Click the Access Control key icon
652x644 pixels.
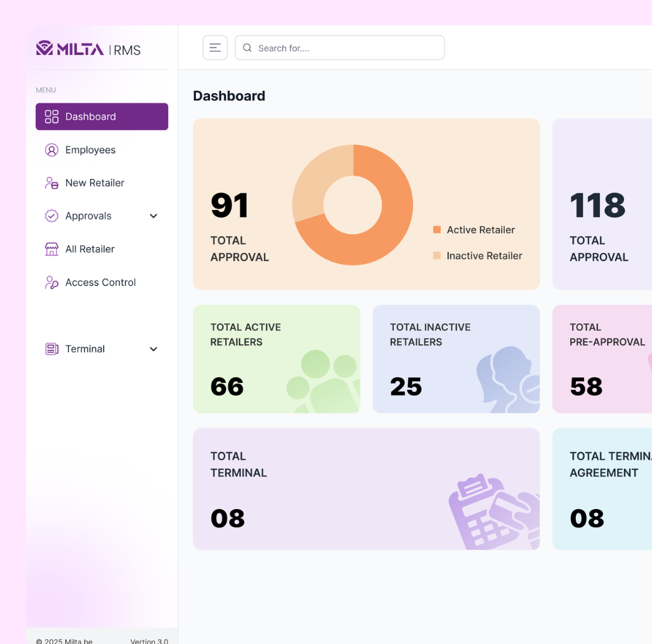(51, 283)
